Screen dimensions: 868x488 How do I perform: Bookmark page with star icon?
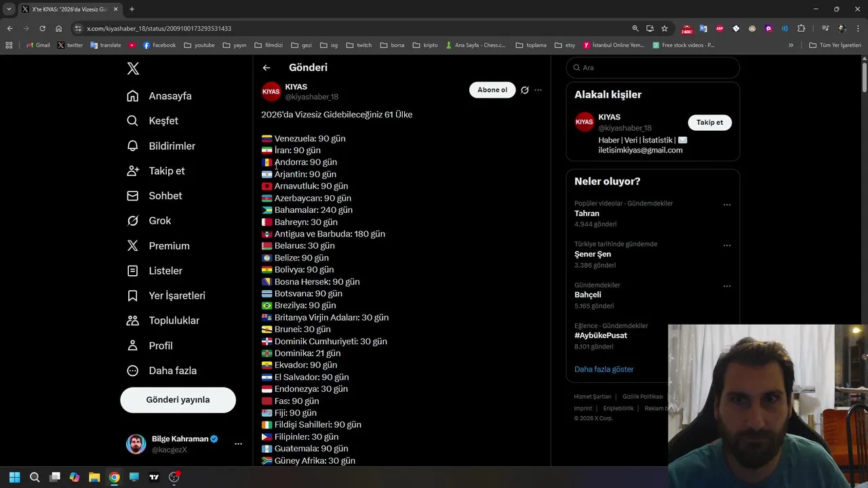click(x=665, y=28)
